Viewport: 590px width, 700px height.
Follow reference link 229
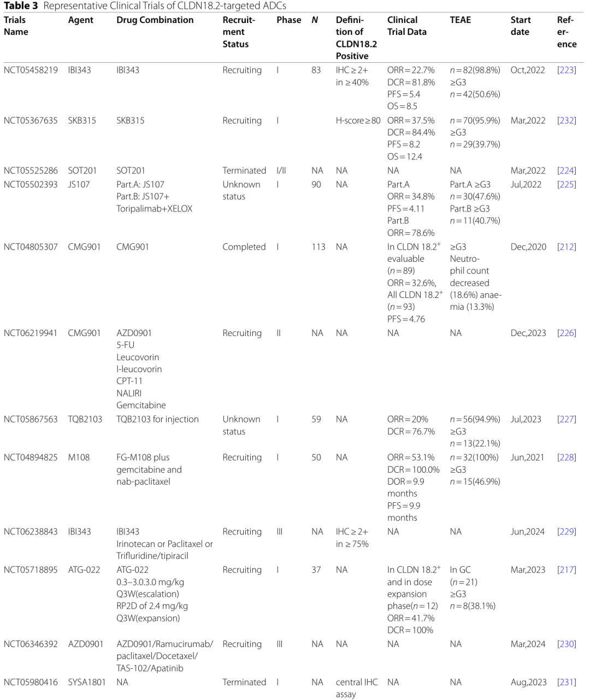(x=567, y=532)
